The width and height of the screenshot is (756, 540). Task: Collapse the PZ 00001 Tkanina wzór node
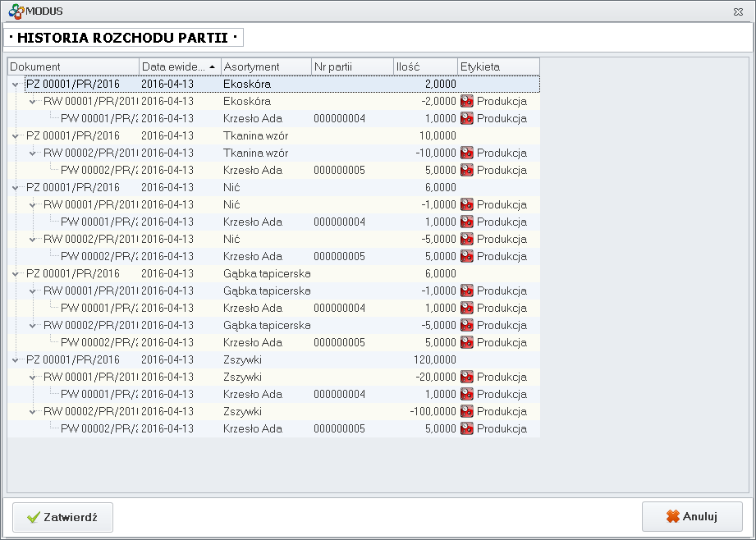(x=16, y=136)
